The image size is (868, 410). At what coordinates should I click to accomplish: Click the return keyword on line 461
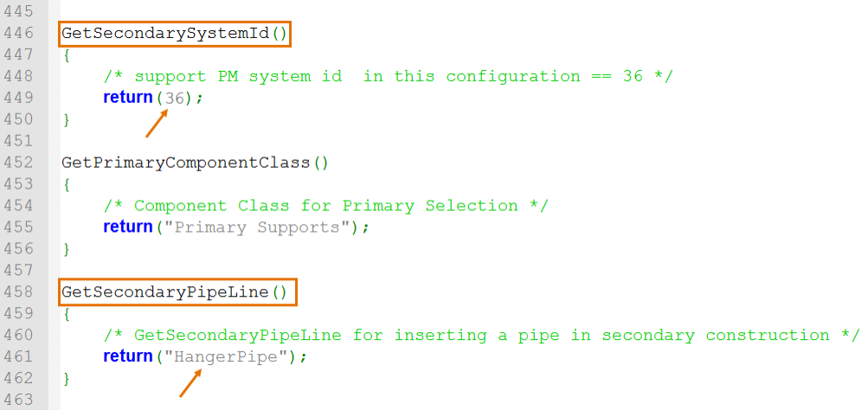[129, 356]
